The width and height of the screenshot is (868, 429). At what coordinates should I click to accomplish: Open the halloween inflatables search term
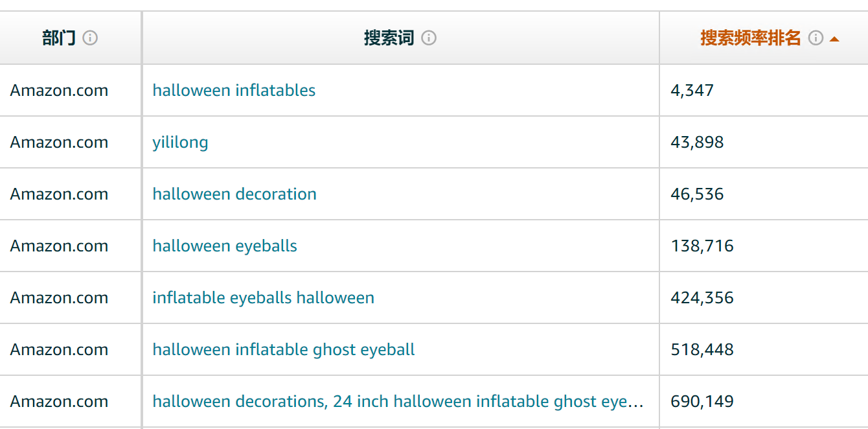[234, 90]
